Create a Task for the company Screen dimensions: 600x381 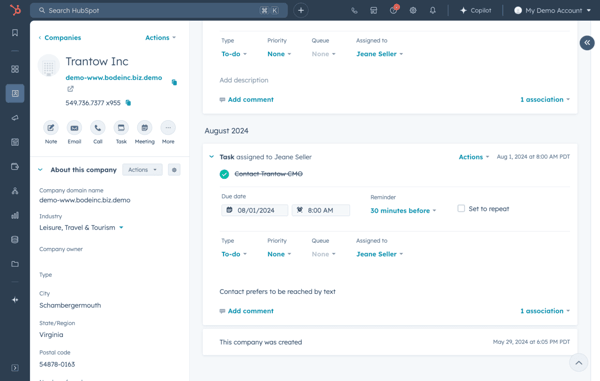[121, 128]
